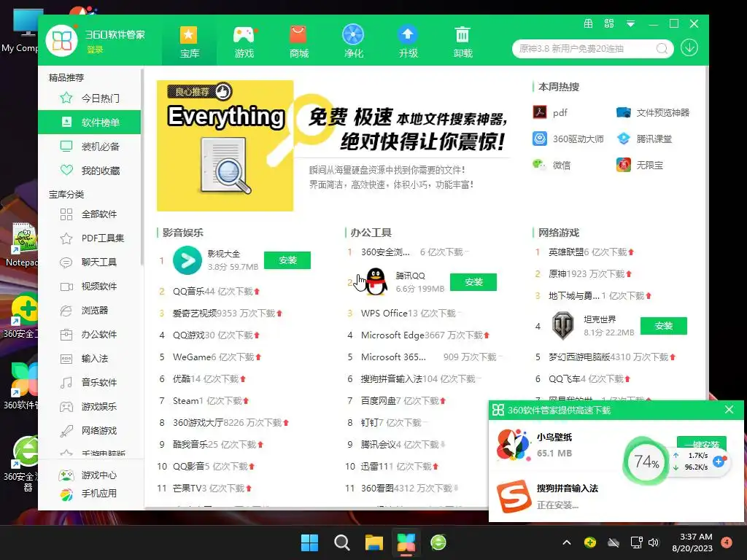Image resolution: width=747 pixels, height=560 pixels.
Task: Open 浏览器 category
Action: pyautogui.click(x=90, y=311)
